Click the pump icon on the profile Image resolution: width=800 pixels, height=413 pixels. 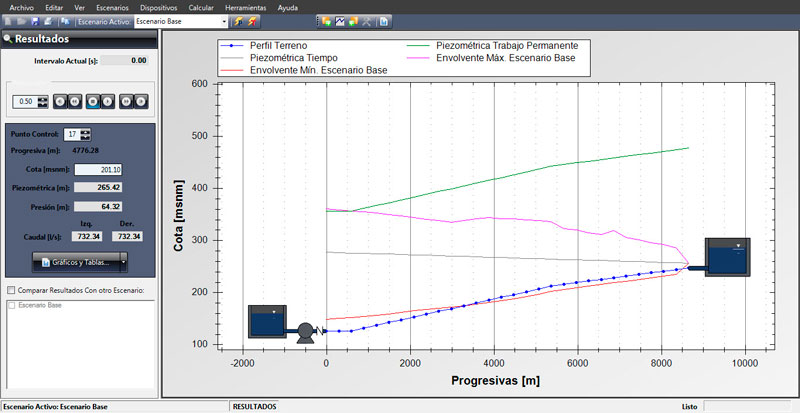click(303, 331)
